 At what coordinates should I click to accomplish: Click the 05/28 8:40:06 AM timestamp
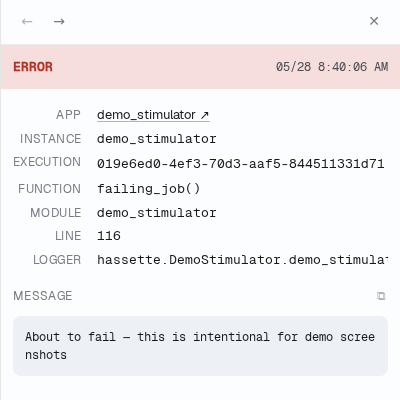332,67
